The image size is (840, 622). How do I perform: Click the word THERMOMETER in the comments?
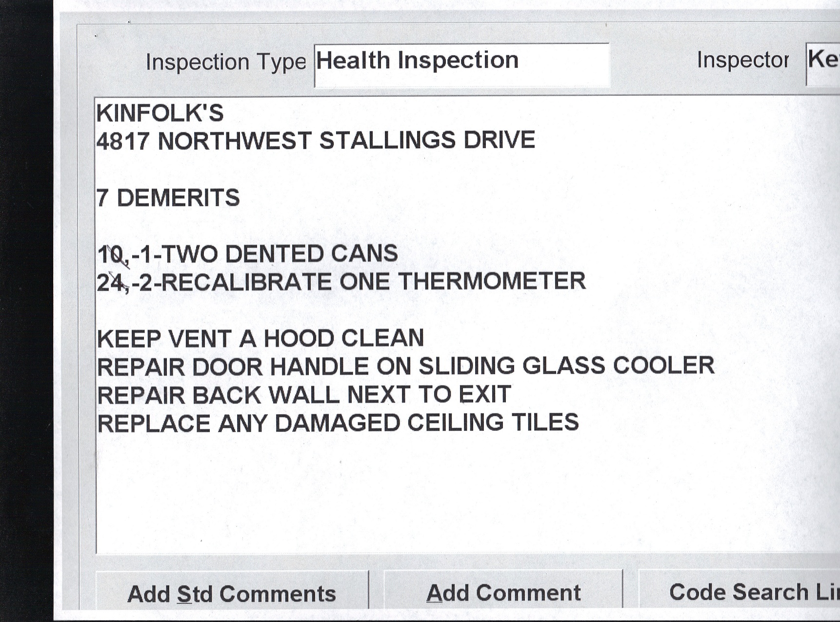click(492, 281)
